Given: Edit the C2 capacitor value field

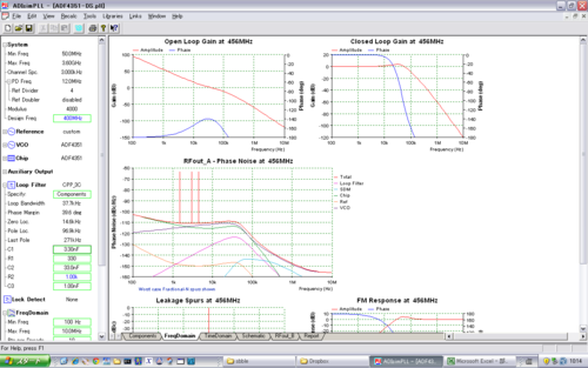Looking at the screenshot, I should click(x=72, y=267).
